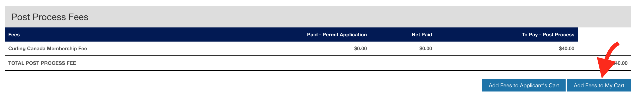Click the Net Paid column header
644x103 pixels.
[422, 35]
